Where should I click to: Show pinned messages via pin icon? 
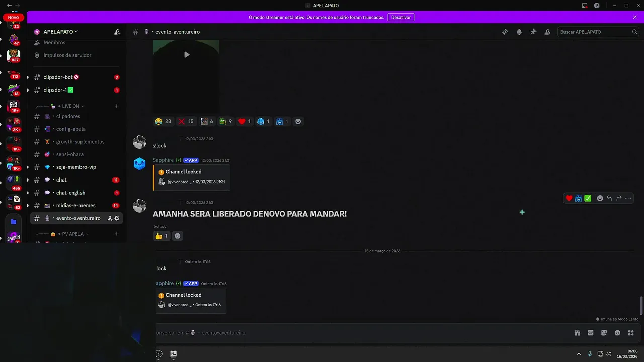click(x=533, y=32)
